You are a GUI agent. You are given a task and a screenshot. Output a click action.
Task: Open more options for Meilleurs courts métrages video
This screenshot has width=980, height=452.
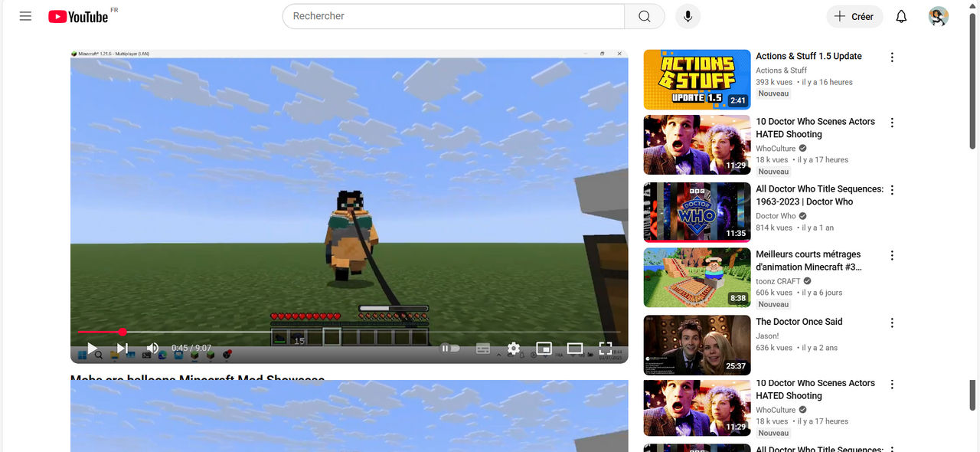(892, 255)
